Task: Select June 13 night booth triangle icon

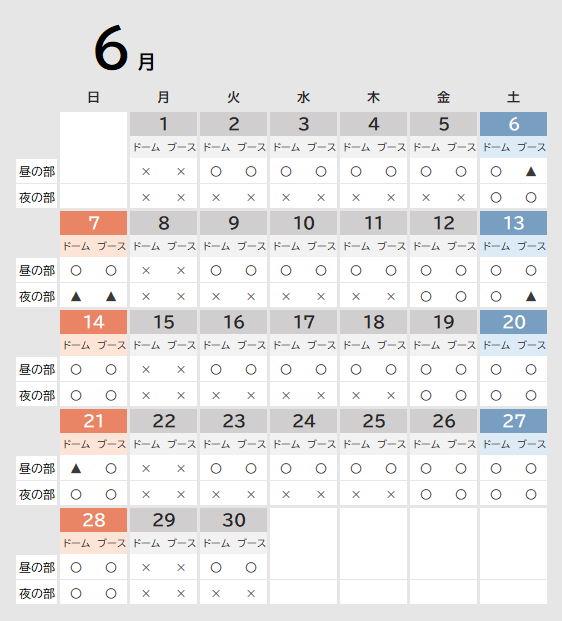Action: coord(531,296)
